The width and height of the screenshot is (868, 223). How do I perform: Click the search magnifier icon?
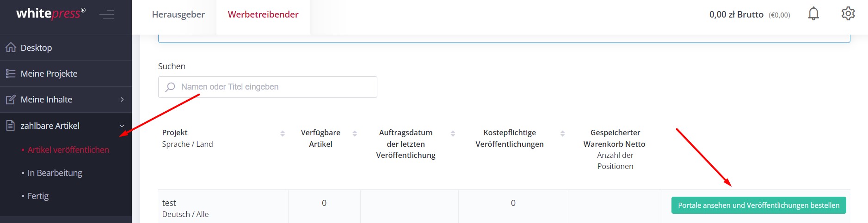(x=170, y=87)
